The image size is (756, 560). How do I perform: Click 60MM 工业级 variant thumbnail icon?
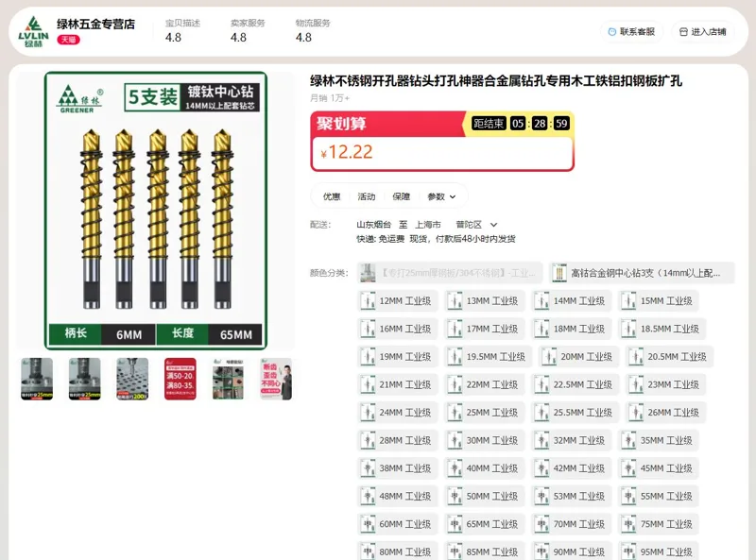click(368, 524)
